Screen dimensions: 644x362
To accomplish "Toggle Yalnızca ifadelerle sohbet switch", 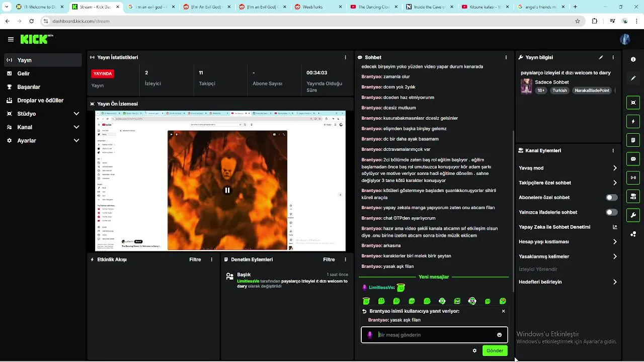I will point(611,212).
